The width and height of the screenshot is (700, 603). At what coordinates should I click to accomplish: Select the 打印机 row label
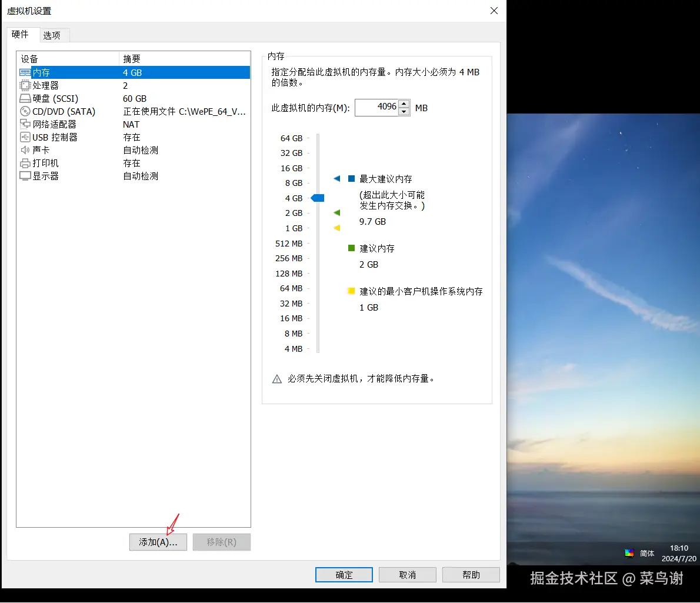pyautogui.click(x=45, y=163)
